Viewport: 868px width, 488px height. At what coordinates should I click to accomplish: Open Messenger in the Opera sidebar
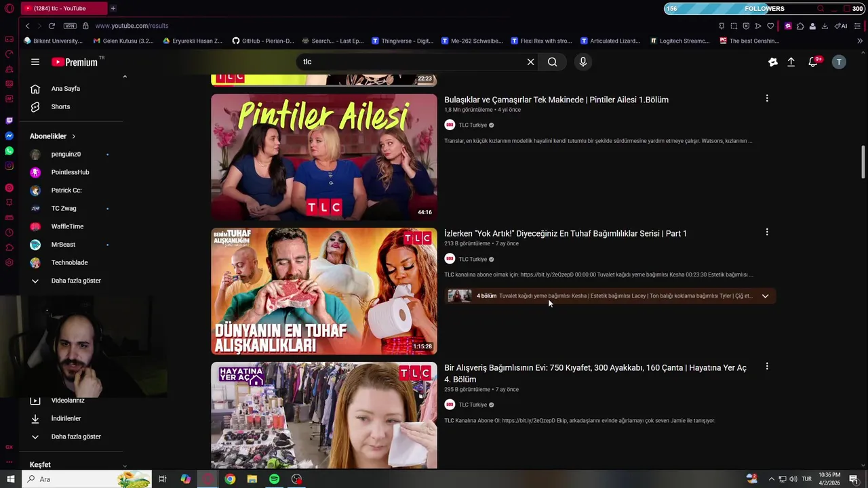click(9, 136)
